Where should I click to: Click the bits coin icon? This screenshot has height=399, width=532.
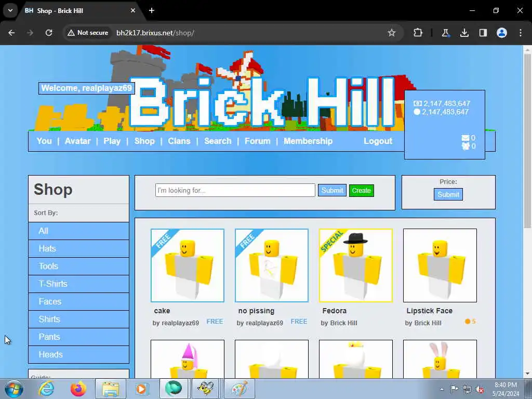pos(417,112)
